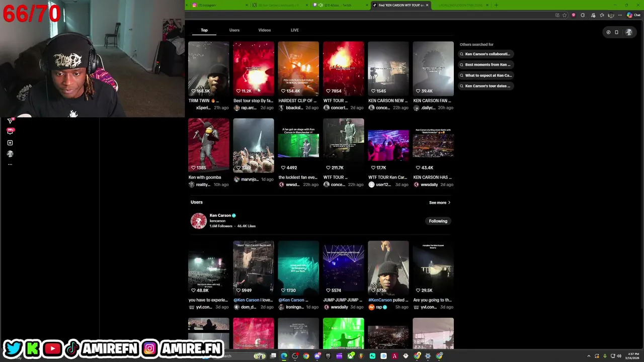Open the video by user marvnjo
This screenshot has width=644, height=362.
point(254,145)
